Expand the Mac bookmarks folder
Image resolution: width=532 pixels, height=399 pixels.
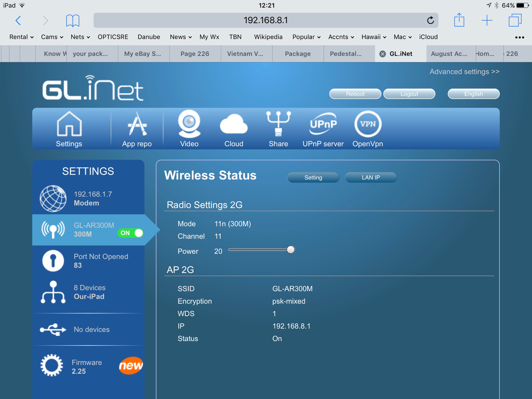click(403, 37)
